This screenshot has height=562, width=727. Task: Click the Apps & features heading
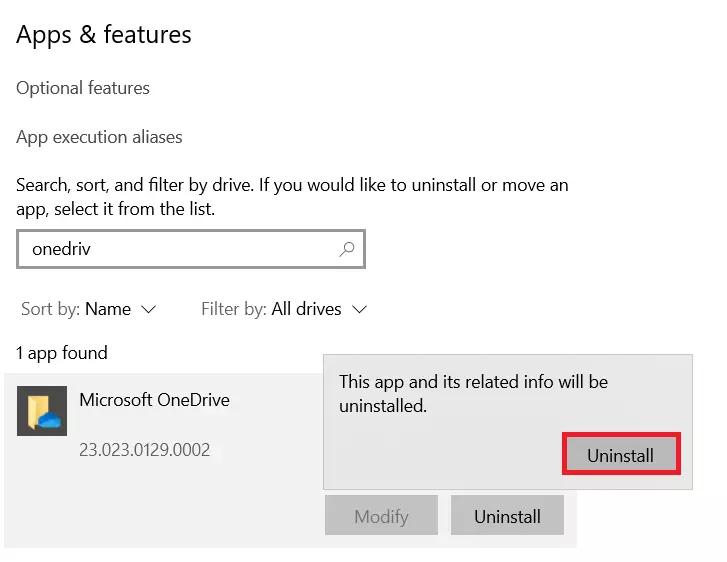(104, 35)
